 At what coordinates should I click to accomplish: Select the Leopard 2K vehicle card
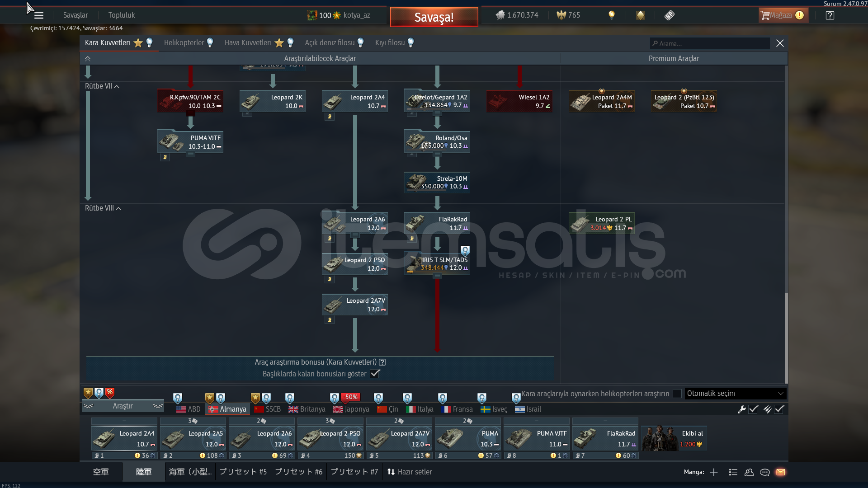click(273, 101)
